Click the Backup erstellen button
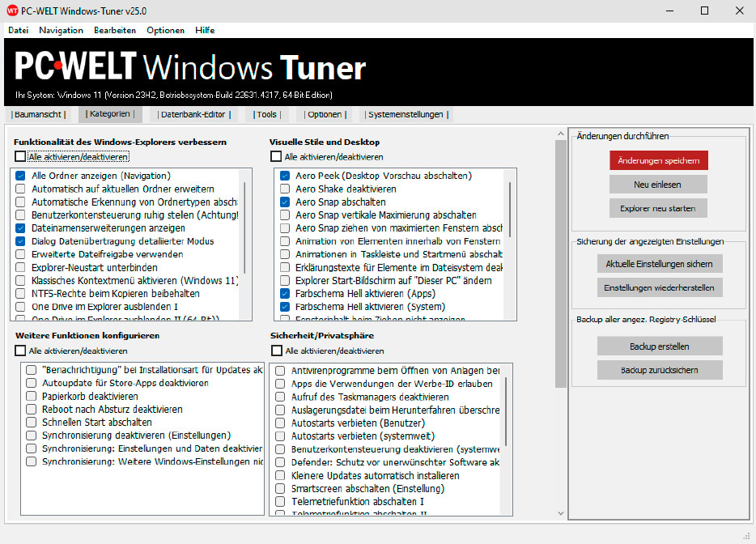 pyautogui.click(x=659, y=346)
